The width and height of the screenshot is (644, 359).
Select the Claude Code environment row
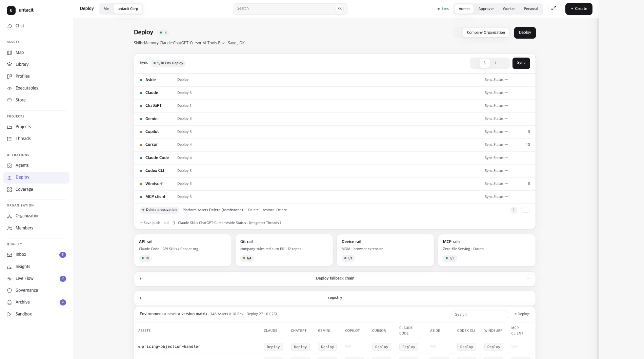point(335,158)
